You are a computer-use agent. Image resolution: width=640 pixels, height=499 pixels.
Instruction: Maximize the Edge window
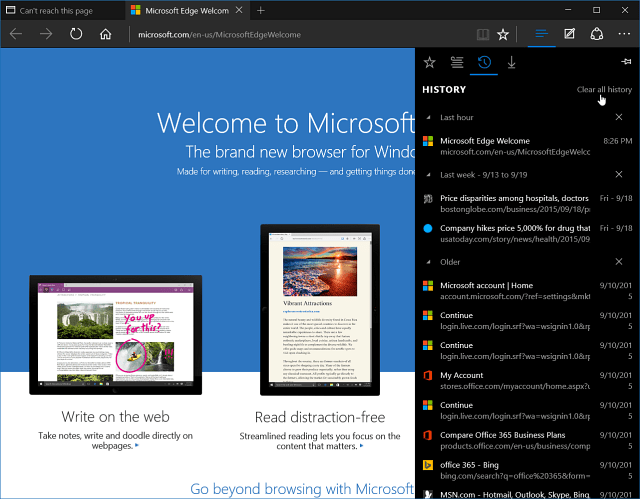coord(596,10)
